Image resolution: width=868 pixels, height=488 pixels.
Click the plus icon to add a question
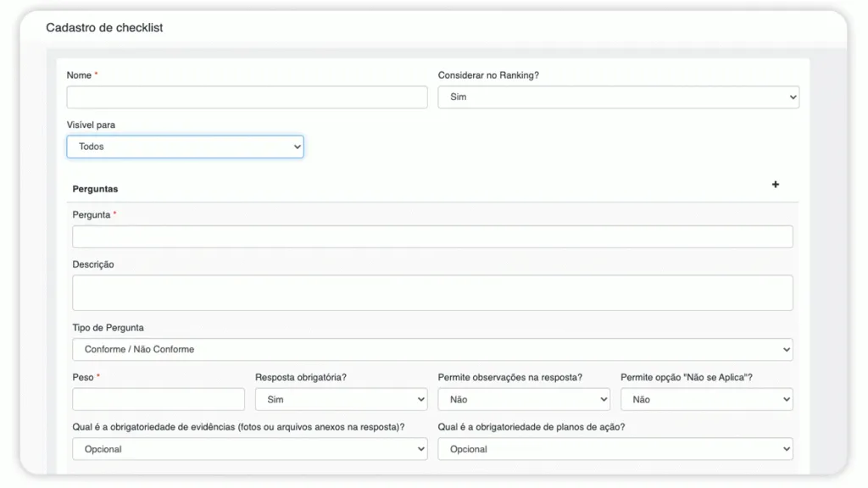tap(775, 185)
